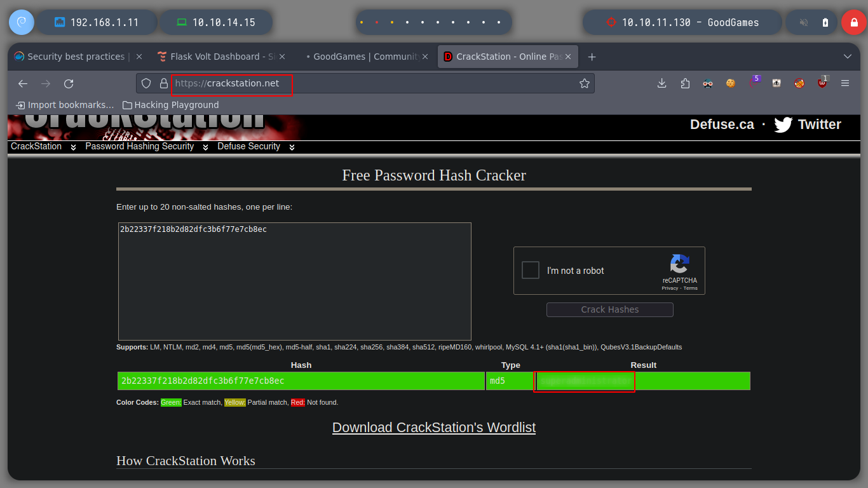This screenshot has width=868, height=488.
Task: Open the reCAPTCHA Terms link
Action: click(691, 288)
